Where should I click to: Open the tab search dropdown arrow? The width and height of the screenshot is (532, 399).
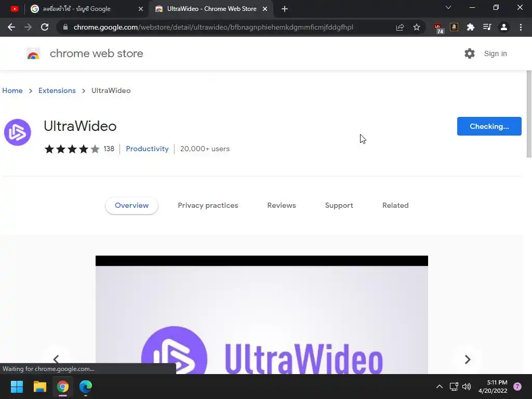click(x=448, y=7)
